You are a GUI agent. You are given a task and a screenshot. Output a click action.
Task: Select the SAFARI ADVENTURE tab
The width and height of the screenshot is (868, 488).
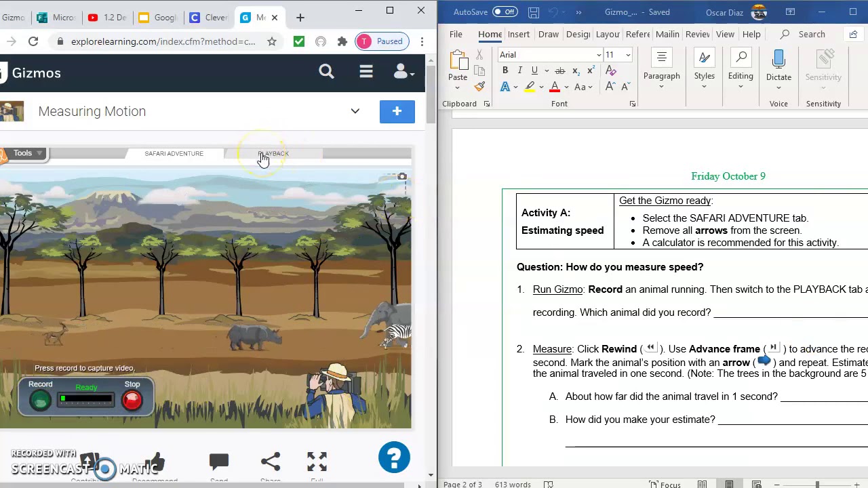[x=174, y=153]
